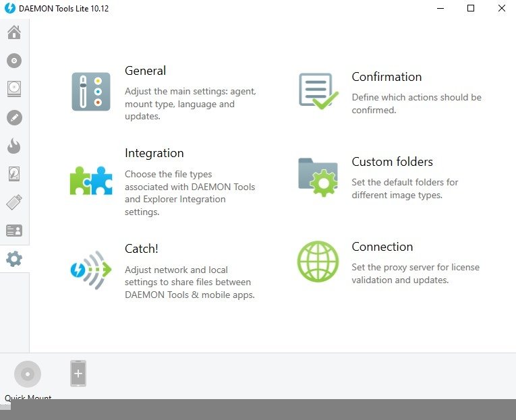The image size is (516, 420).
Task: Click the Quick Mount disc icon
Action: tap(28, 374)
